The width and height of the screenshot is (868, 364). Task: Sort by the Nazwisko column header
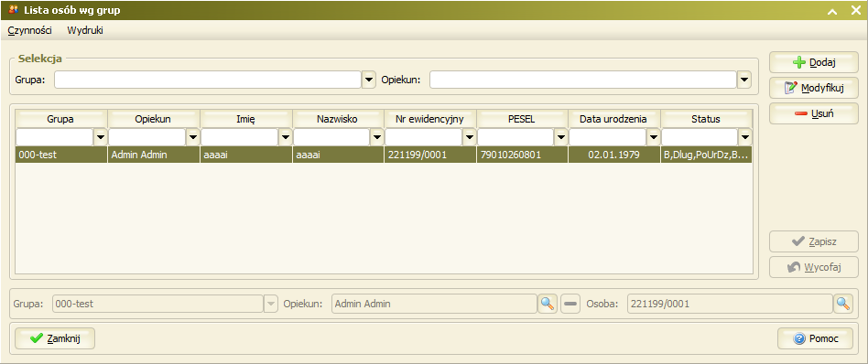[338, 118]
